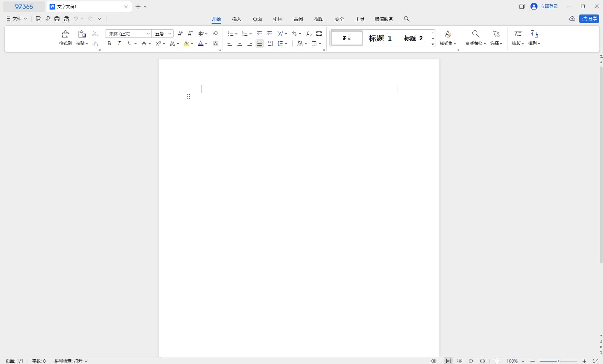
Task: Click the center align icon
Action: coord(240,43)
